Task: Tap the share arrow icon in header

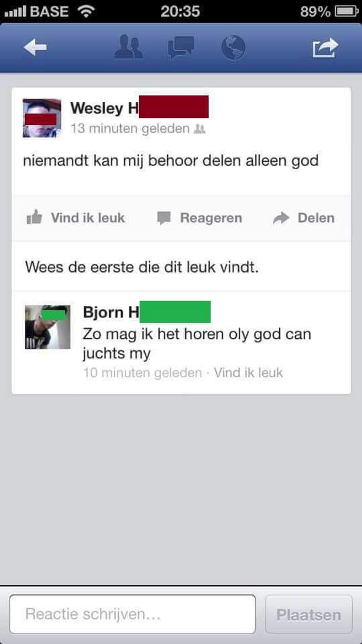Action: pos(325,48)
